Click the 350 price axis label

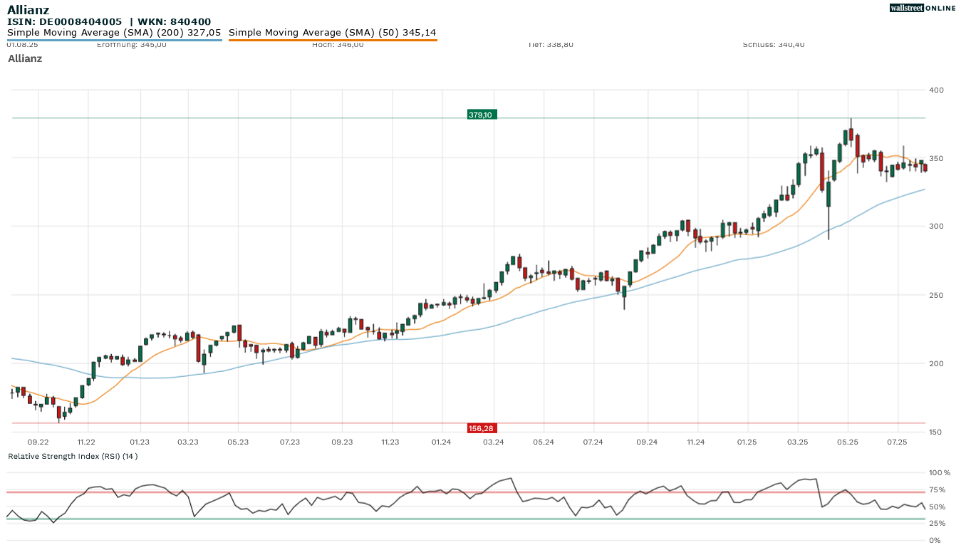[x=936, y=158]
